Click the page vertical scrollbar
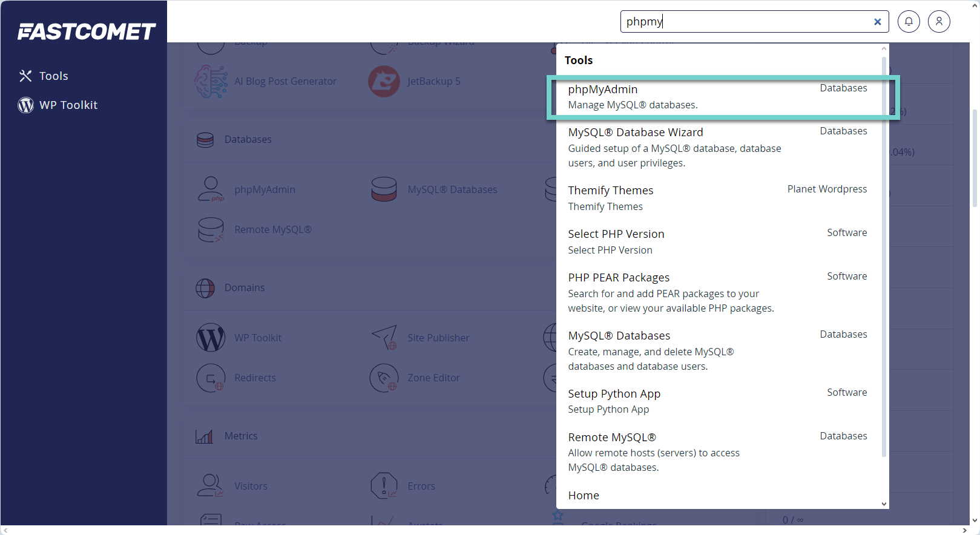Viewport: 980px width, 535px height. [975, 158]
